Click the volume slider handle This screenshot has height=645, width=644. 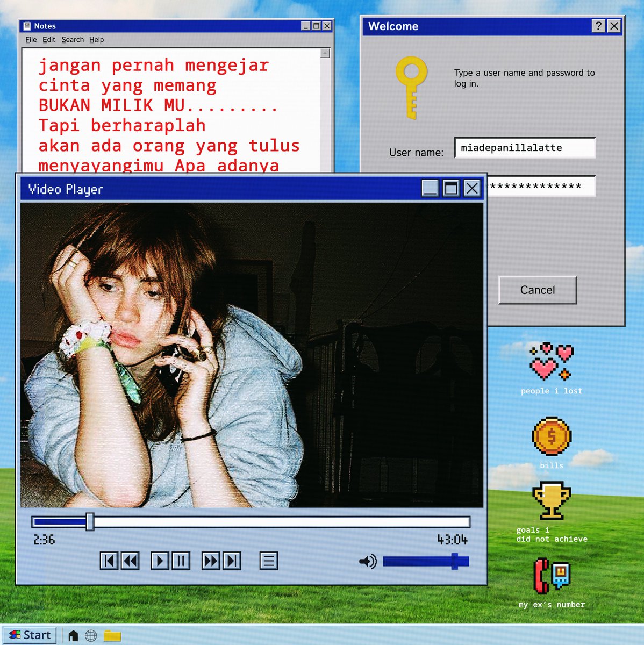[x=455, y=561]
